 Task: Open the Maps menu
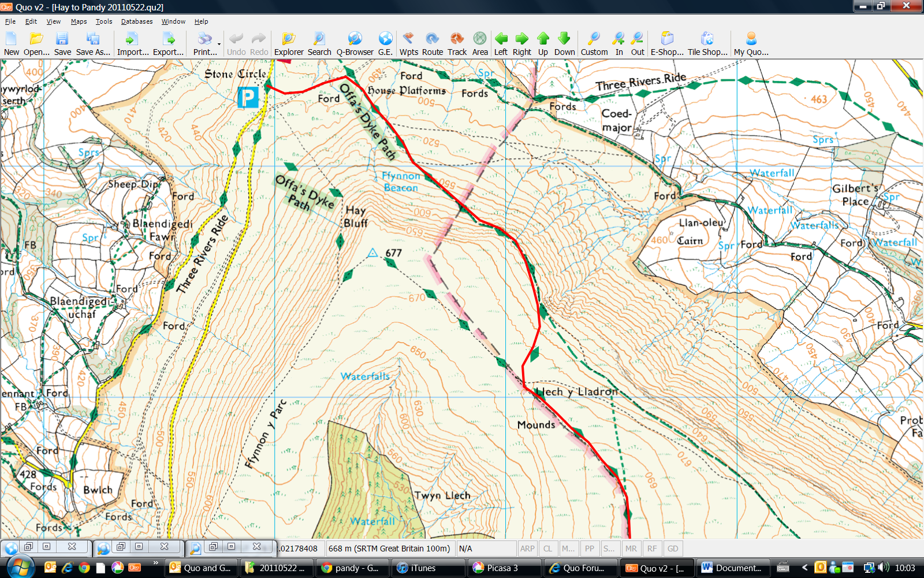[x=79, y=21]
